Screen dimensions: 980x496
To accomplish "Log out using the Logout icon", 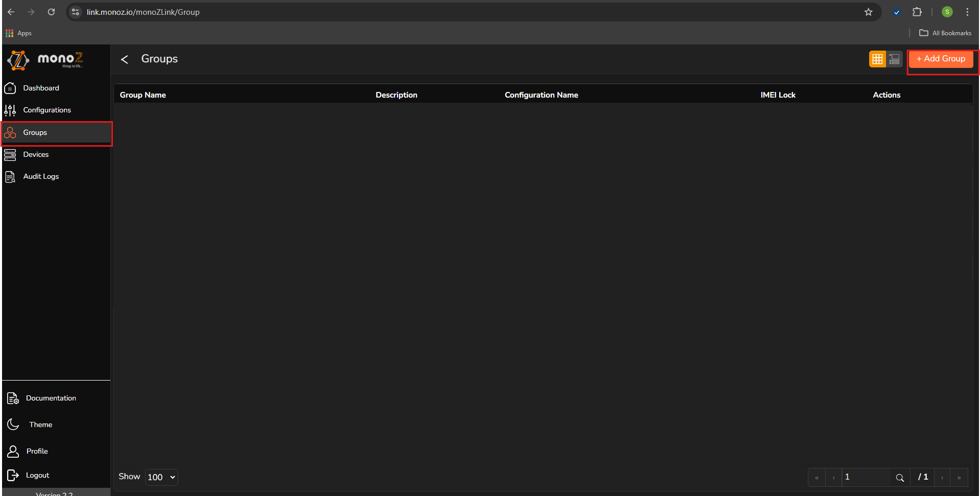I will (x=13, y=475).
